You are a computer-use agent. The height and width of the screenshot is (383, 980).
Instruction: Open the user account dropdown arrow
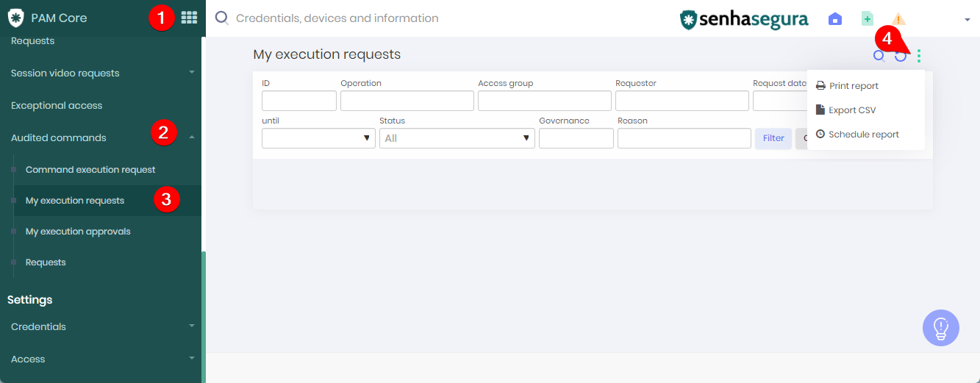[x=968, y=20]
